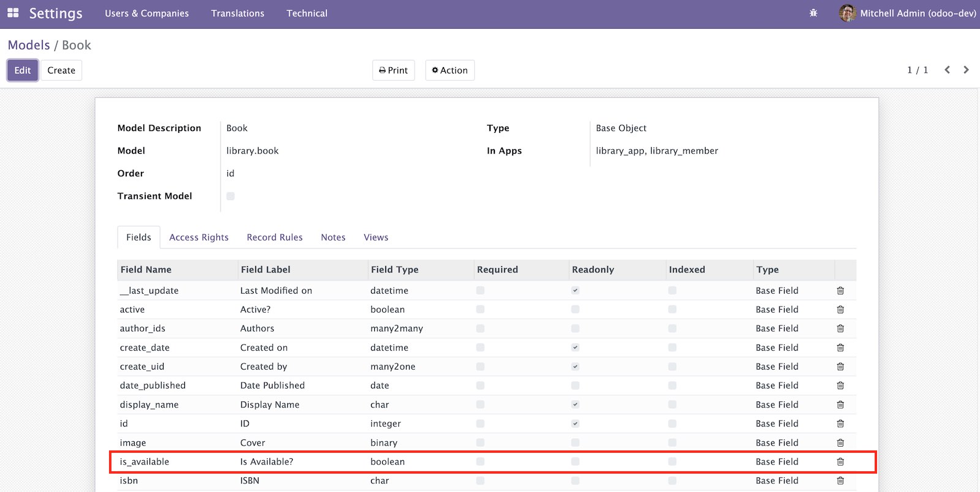Toggle the Transient Model checkbox

pos(230,196)
